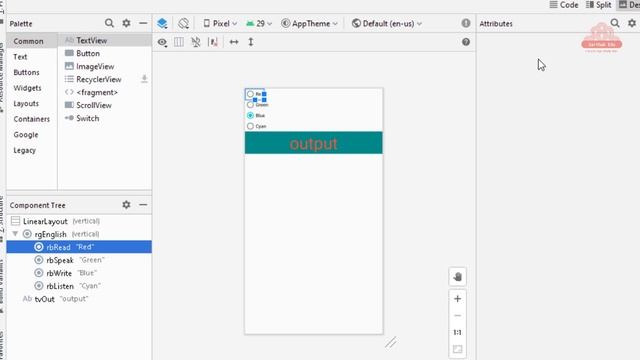Click vertical expand arrows icon

click(251, 42)
